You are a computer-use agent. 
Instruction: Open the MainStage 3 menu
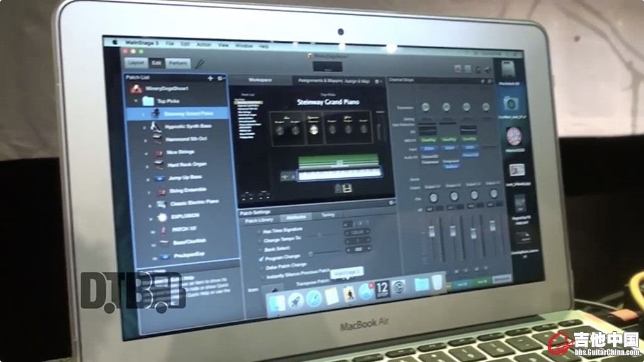click(x=142, y=43)
